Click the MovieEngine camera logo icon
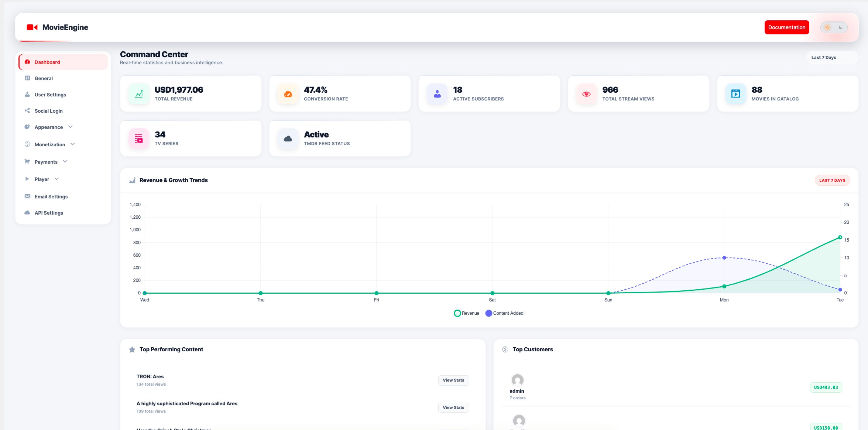Image resolution: width=868 pixels, height=430 pixels. (32, 27)
